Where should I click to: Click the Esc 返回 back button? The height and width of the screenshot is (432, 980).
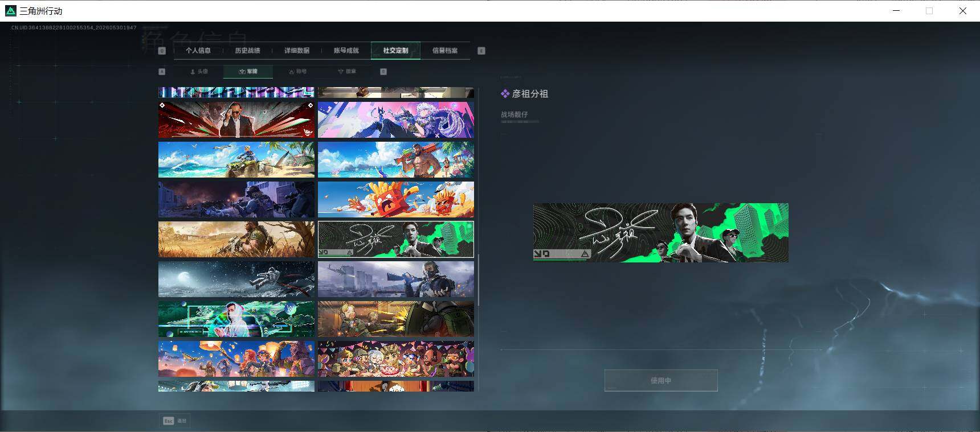click(x=175, y=421)
